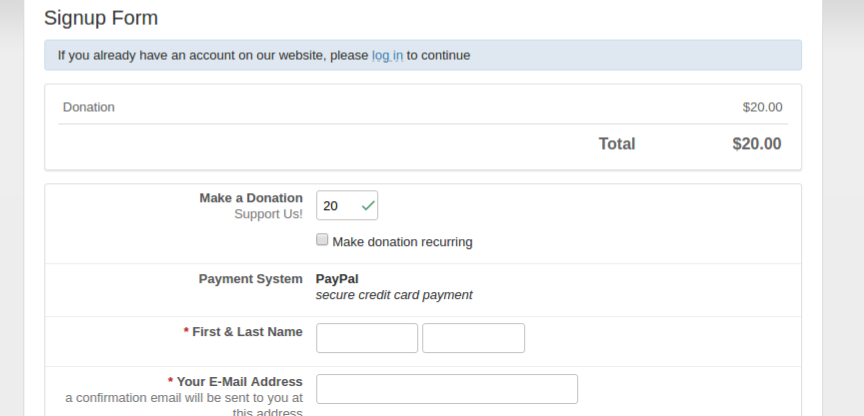Viewport: 864px width, 416px height.
Task: Click the bold Total $20.00 amount
Action: tap(756, 144)
